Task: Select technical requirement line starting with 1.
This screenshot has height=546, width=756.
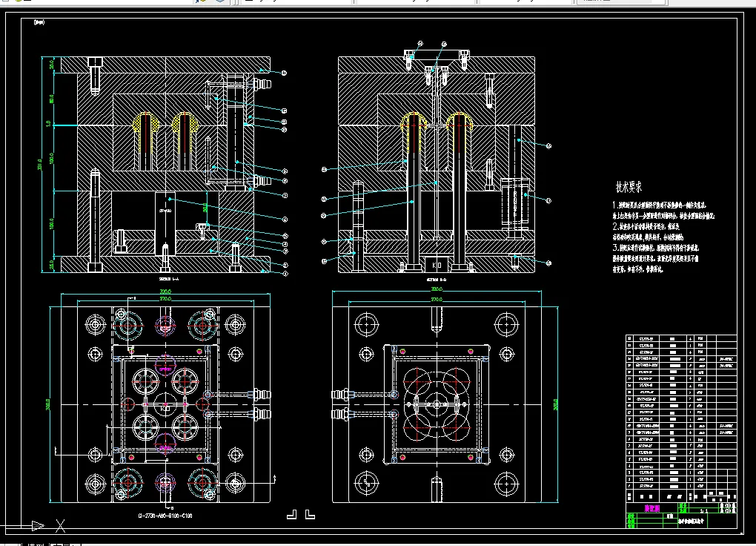Action: (660, 205)
